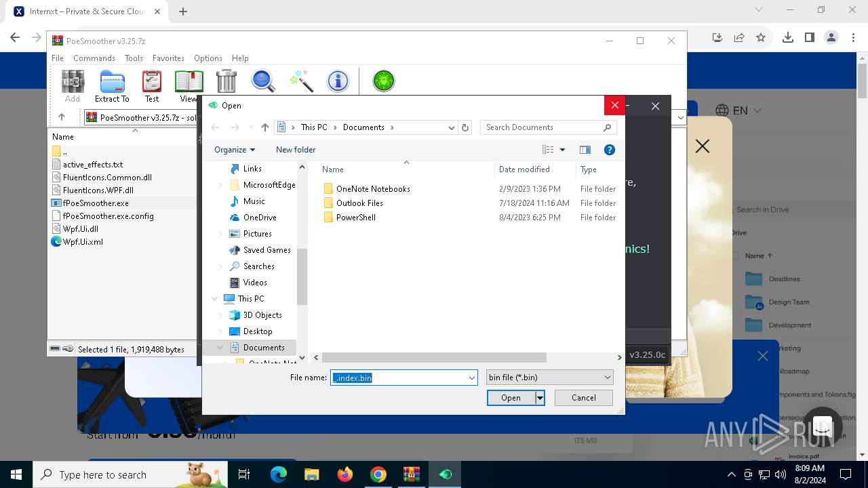Select Videos in the navigation tree
The width and height of the screenshot is (868, 488).
point(255,283)
